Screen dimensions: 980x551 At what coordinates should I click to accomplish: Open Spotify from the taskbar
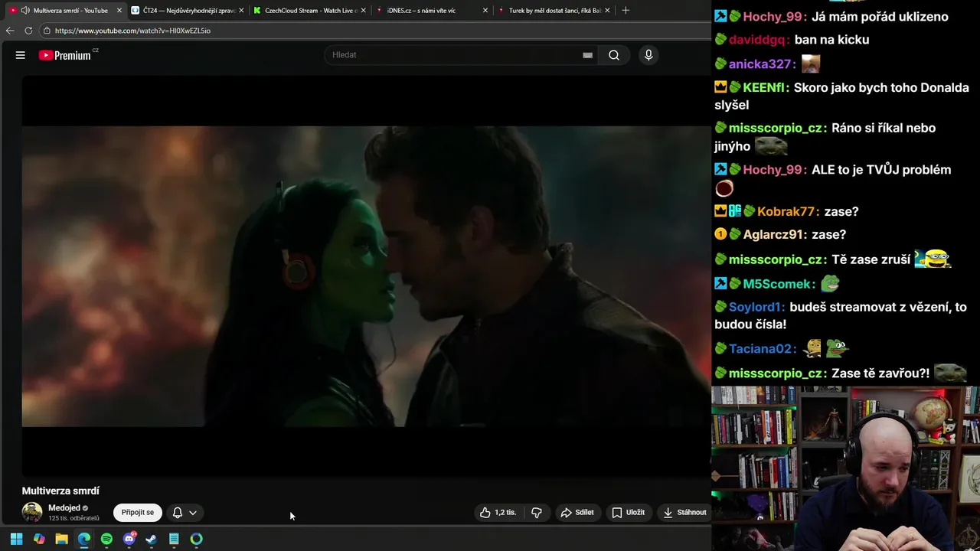(106, 539)
